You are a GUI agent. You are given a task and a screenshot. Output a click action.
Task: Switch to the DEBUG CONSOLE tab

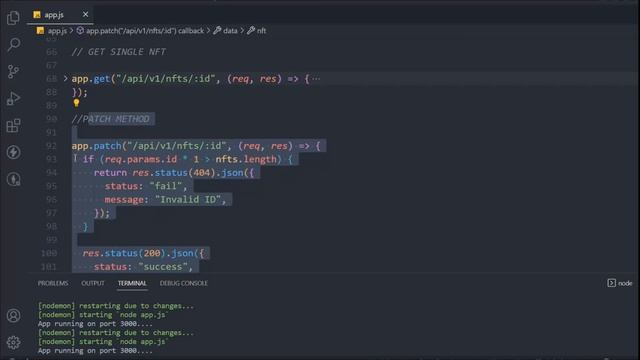click(184, 283)
